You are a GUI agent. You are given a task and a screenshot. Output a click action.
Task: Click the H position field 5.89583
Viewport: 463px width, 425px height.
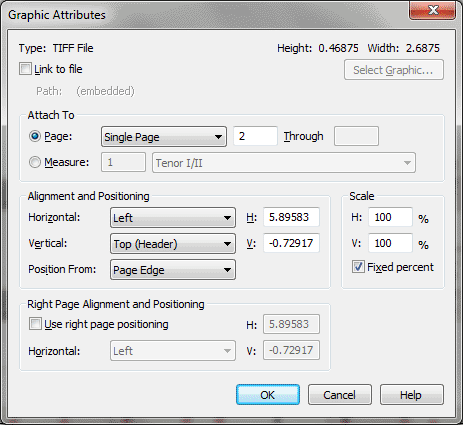[x=291, y=217]
